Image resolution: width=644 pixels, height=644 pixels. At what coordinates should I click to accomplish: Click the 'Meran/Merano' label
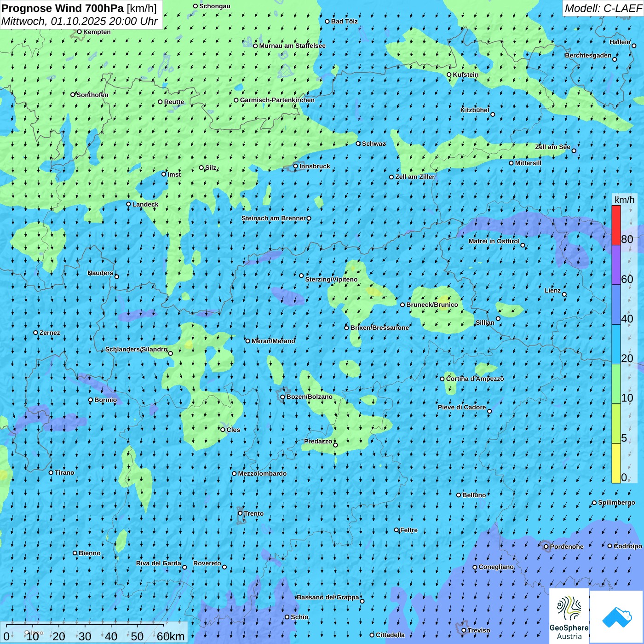click(x=273, y=341)
